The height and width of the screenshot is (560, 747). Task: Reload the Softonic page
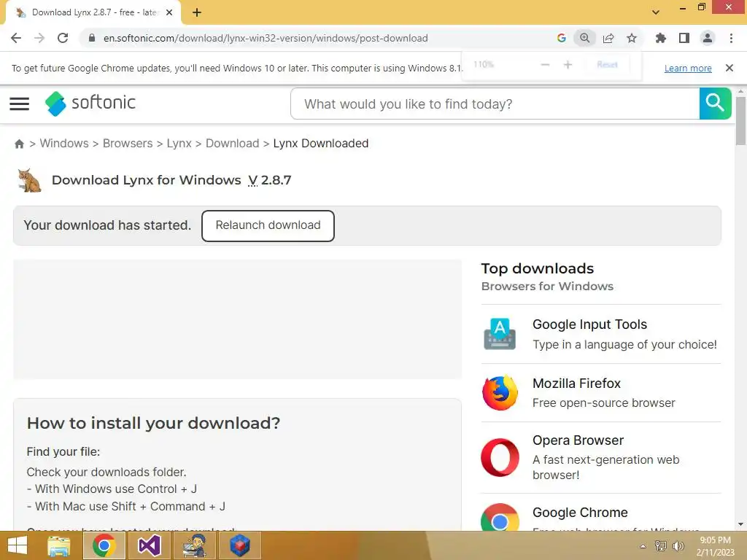63,38
